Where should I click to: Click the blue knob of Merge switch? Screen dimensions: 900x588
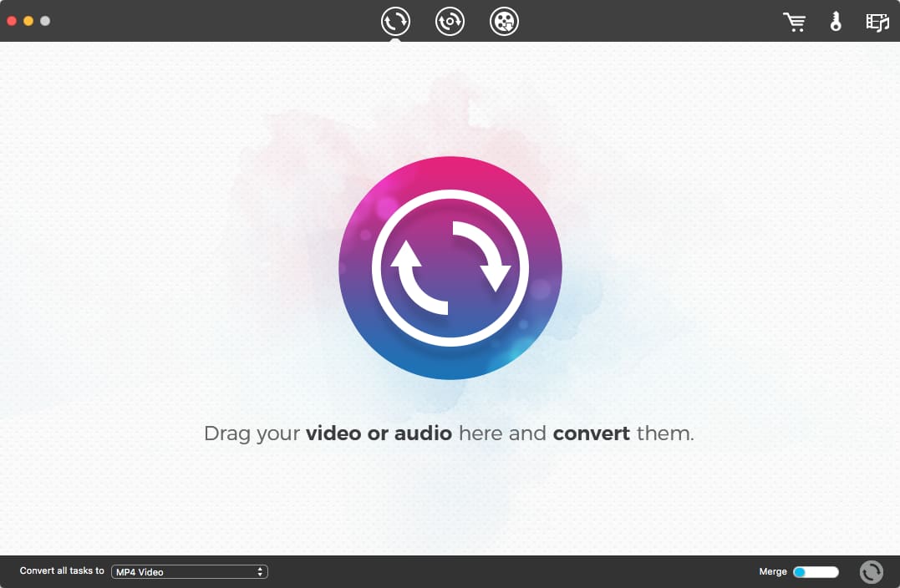800,572
